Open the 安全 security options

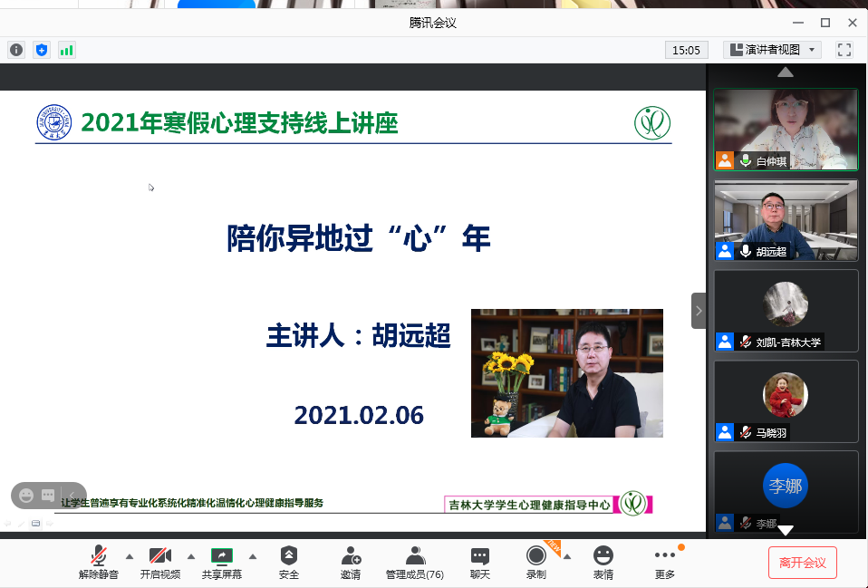(289, 563)
